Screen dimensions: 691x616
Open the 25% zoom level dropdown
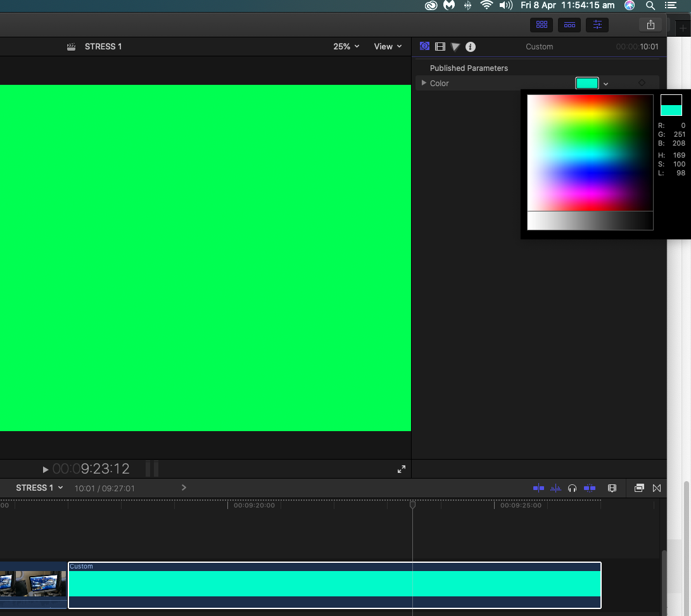click(346, 46)
